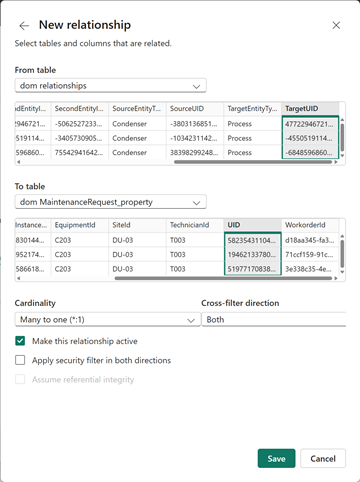This screenshot has height=482, width=360.
Task: Click the cell 38398299248... in SourceUID
Action: (195, 153)
